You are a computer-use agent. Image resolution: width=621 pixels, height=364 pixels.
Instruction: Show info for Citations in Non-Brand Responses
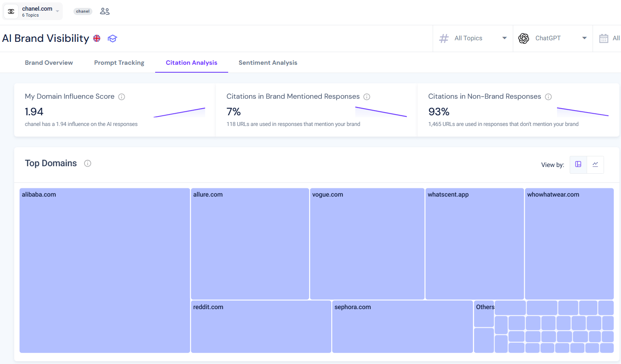548,97
